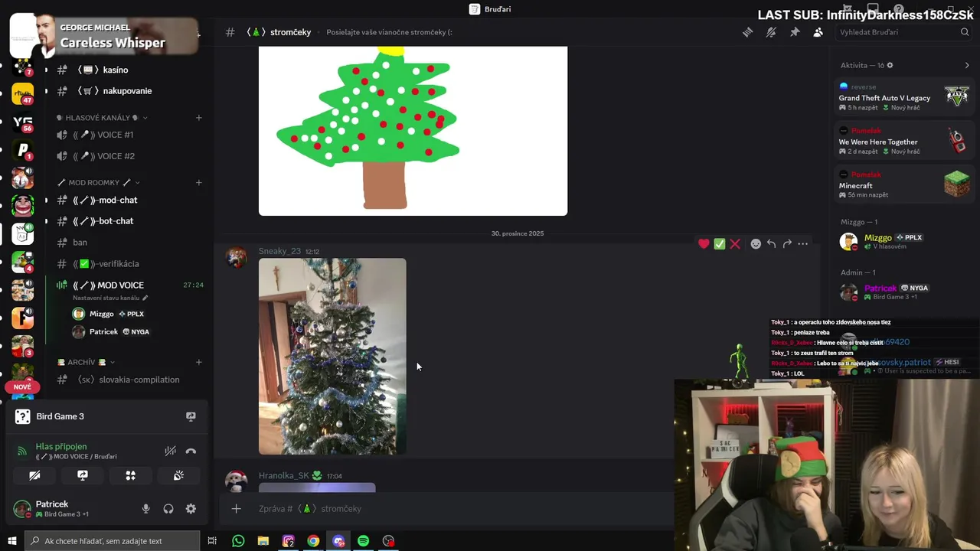Add channel to MOD ROOMKY with plus

198,182
